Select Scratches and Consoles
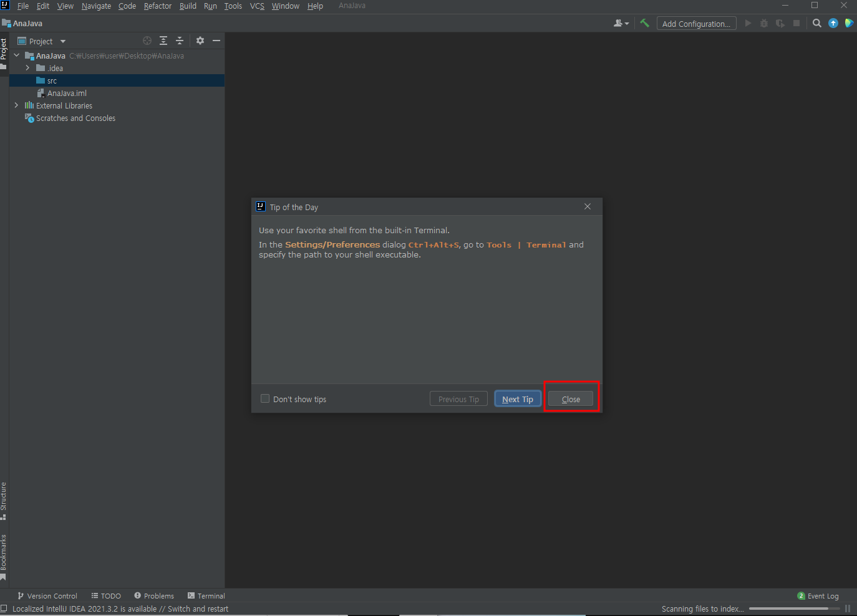857x616 pixels. point(117,118)
